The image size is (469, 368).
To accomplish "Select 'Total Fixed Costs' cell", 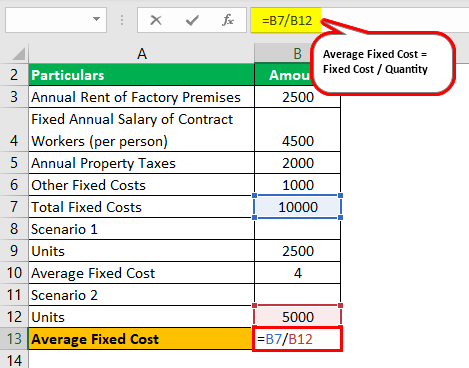I will [x=141, y=207].
